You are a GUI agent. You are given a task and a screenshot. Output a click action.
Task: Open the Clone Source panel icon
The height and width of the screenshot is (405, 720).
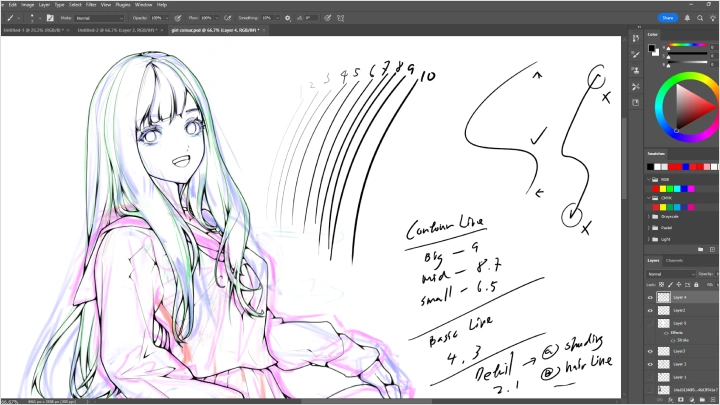(636, 71)
